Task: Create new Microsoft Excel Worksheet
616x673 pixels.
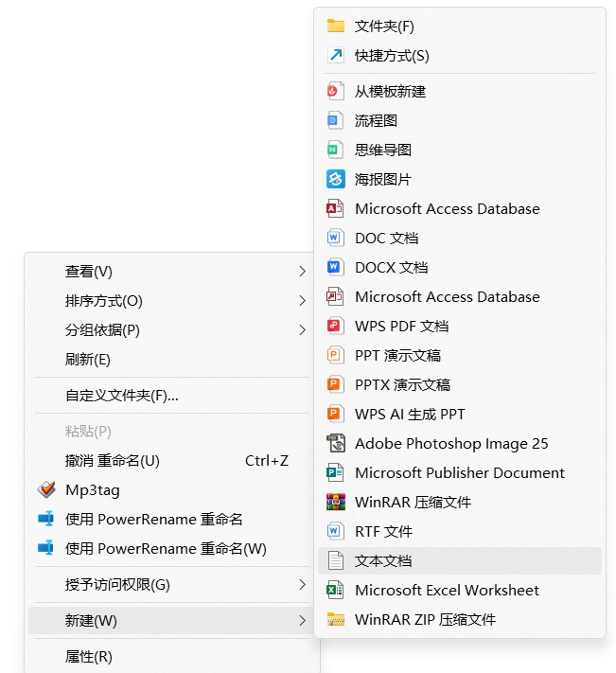Action: 460,590
